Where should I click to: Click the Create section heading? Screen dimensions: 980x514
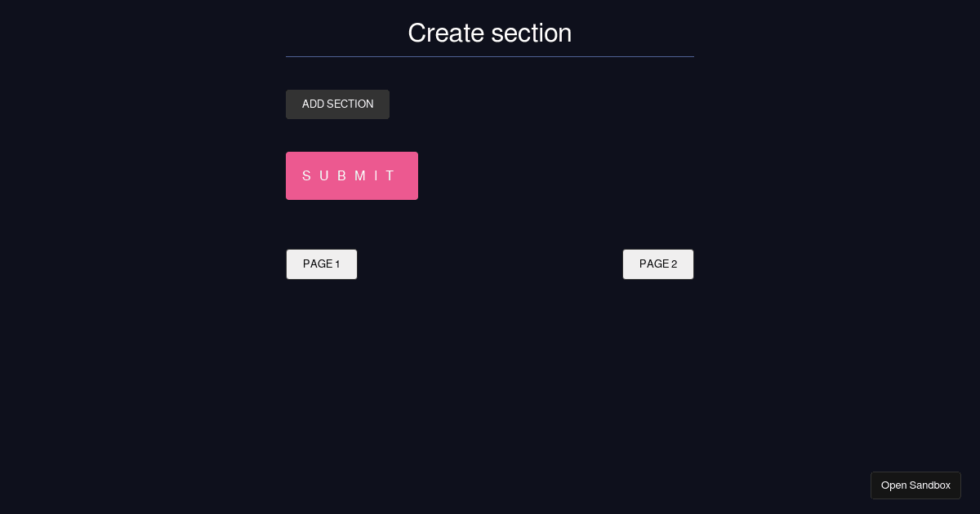click(x=490, y=33)
